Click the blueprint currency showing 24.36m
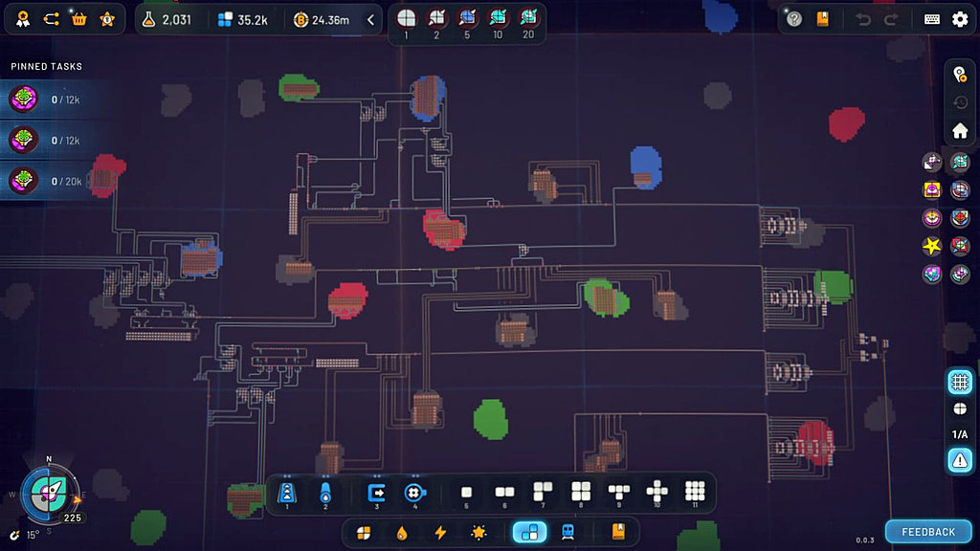 (322, 20)
